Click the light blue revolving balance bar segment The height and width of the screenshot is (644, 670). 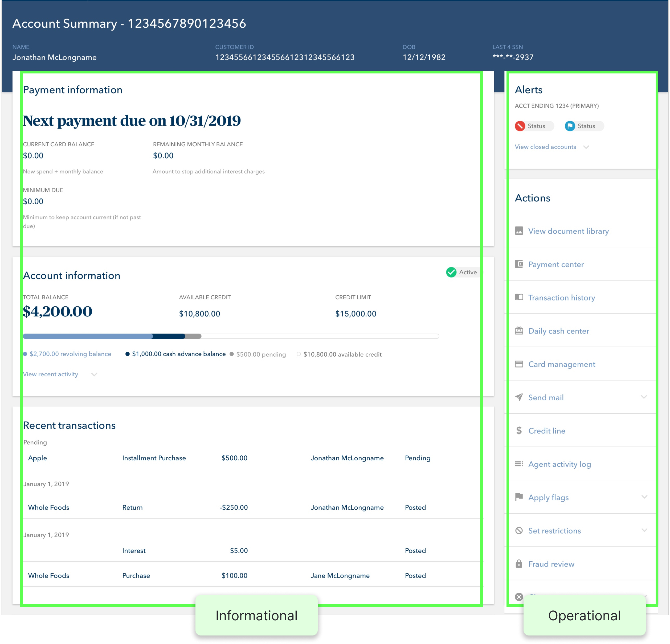88,336
